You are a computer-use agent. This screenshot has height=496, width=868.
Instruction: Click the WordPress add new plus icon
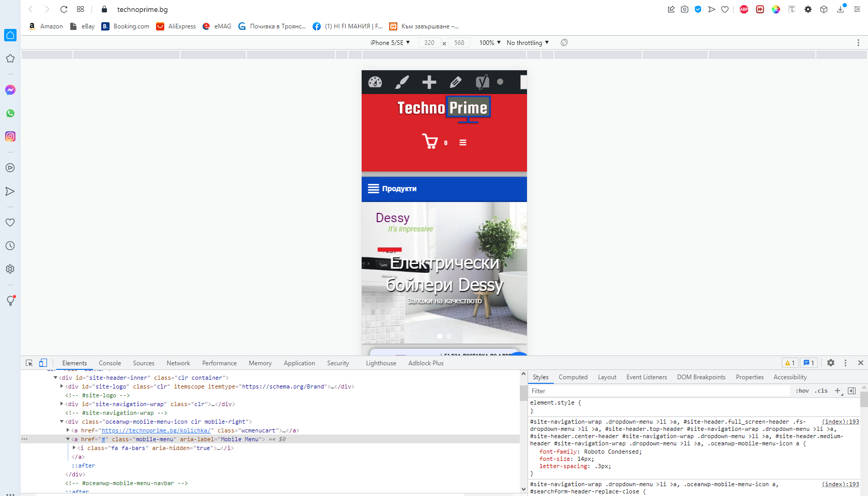pyautogui.click(x=429, y=82)
